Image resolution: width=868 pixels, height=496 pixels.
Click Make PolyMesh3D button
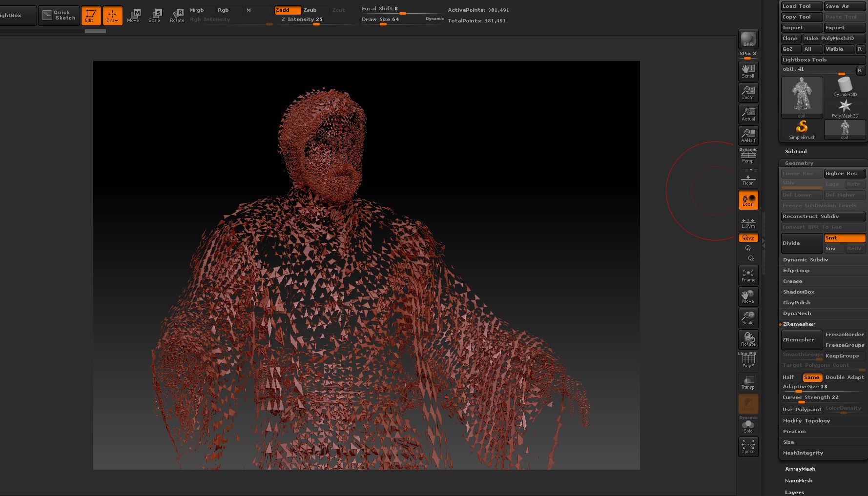[834, 39]
